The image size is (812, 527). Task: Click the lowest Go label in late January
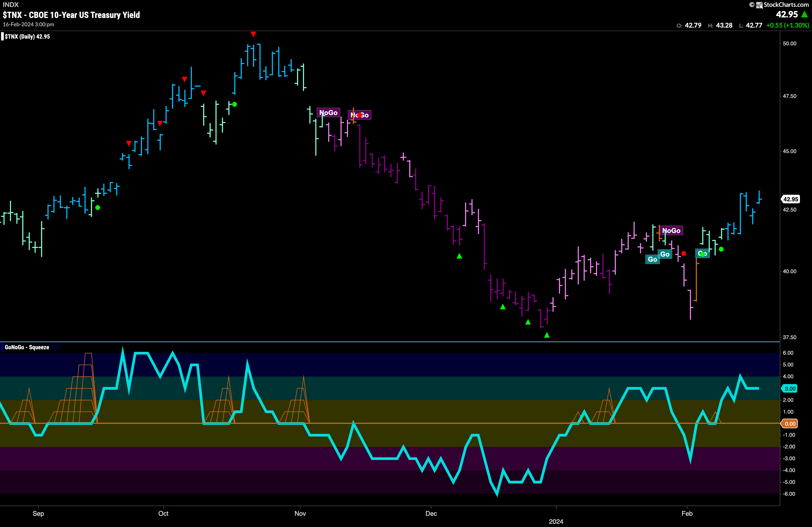(652, 259)
